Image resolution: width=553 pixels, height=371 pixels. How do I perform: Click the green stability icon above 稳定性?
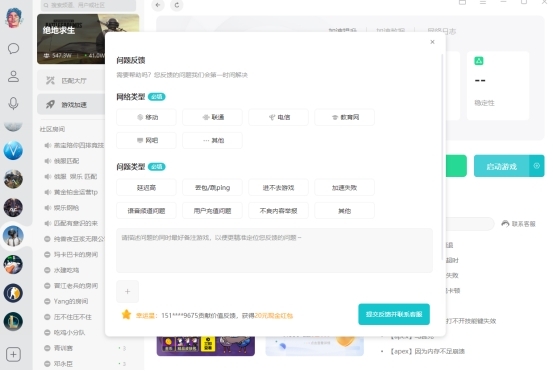[479, 61]
